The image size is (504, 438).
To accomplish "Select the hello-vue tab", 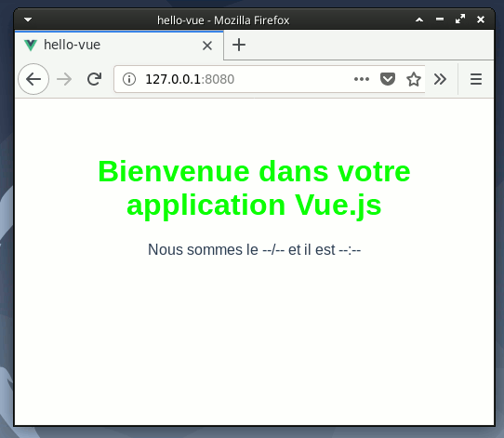I will click(119, 45).
